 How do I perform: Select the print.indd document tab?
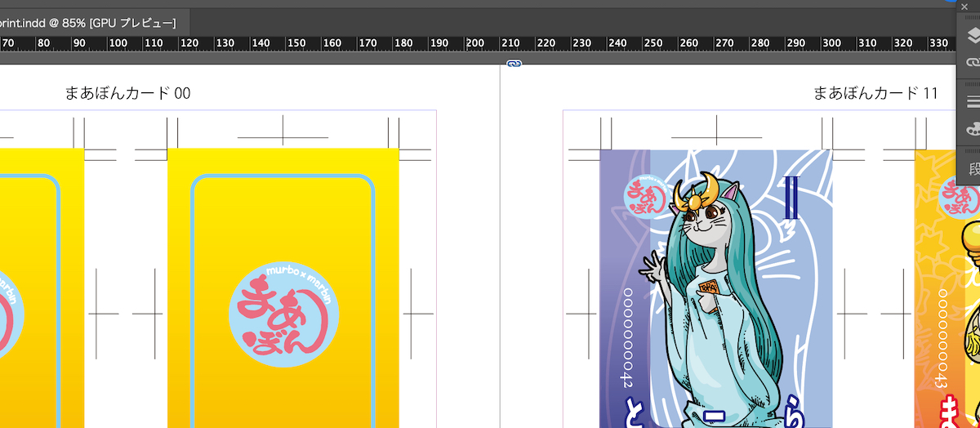pyautogui.click(x=90, y=22)
